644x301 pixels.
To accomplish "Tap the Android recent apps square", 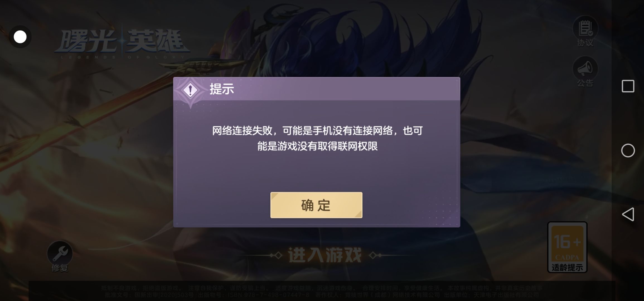I will click(628, 86).
